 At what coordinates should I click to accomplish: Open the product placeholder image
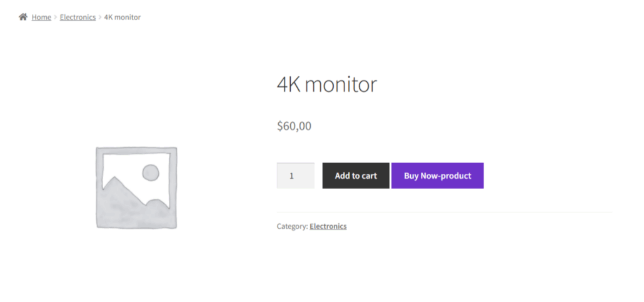[136, 188]
